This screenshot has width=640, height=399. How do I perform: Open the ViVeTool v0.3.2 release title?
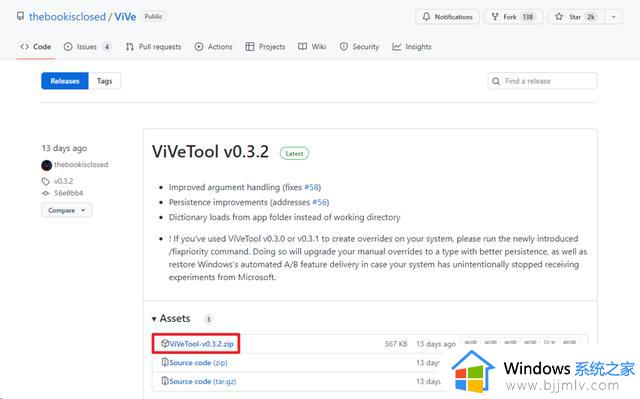210,152
